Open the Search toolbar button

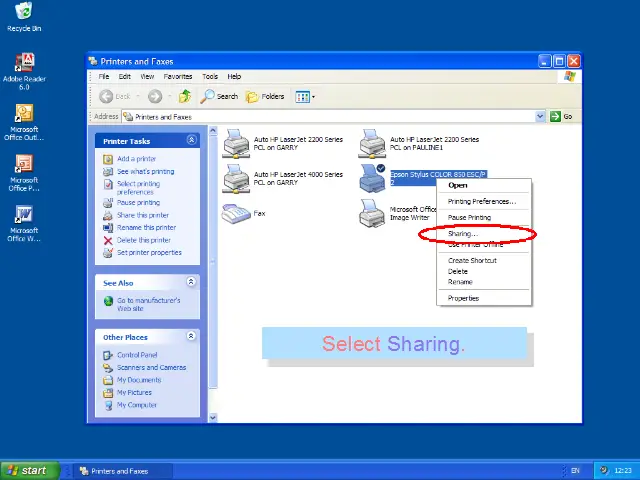tap(219, 97)
